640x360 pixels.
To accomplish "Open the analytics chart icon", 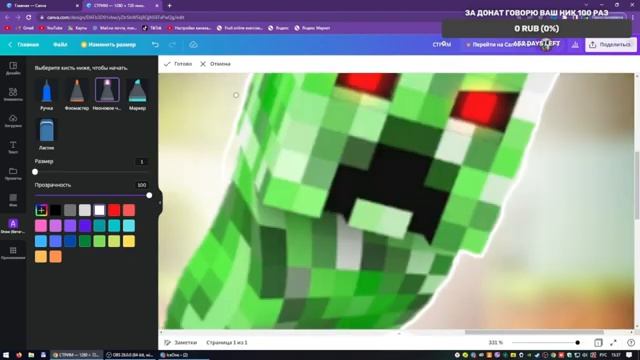I will pos(575,45).
